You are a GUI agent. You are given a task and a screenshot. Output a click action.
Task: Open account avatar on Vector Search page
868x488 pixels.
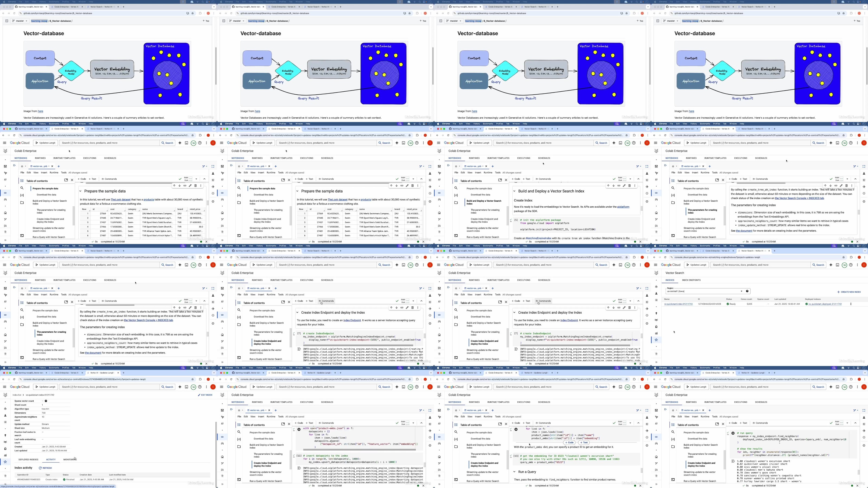click(x=864, y=265)
